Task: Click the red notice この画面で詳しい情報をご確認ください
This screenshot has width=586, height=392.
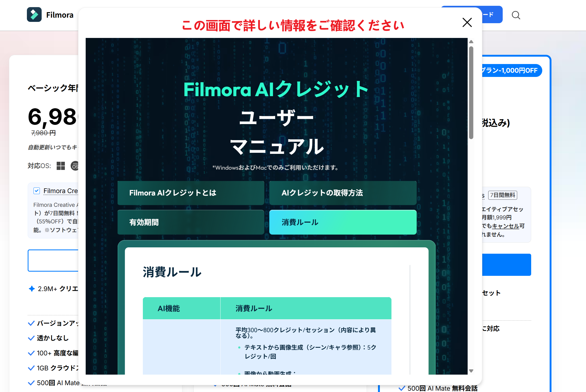Action: pyautogui.click(x=293, y=26)
